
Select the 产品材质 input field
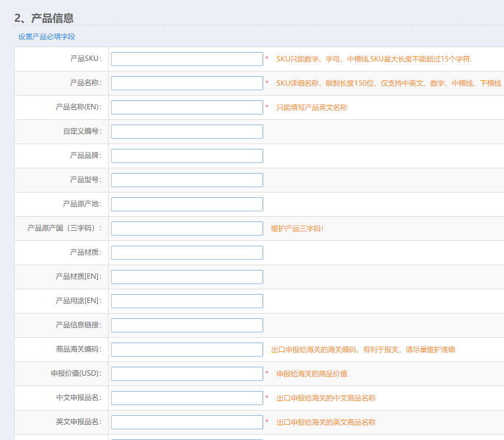pos(186,252)
